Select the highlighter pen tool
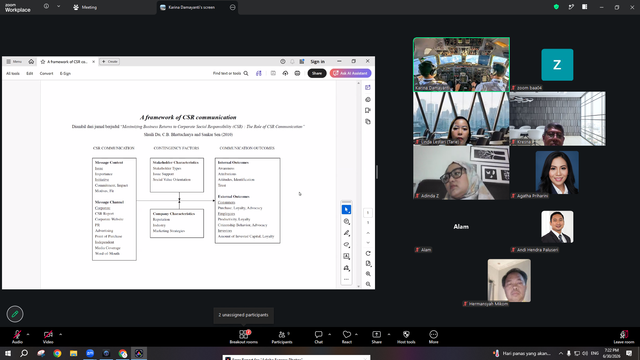This screenshot has height=360, width=640. click(347, 233)
